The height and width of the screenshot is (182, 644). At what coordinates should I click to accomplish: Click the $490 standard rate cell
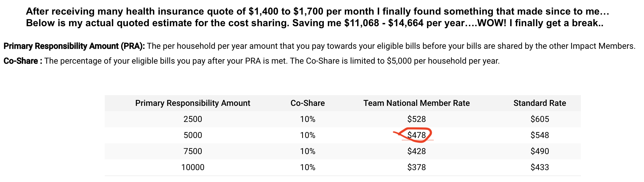(540, 151)
